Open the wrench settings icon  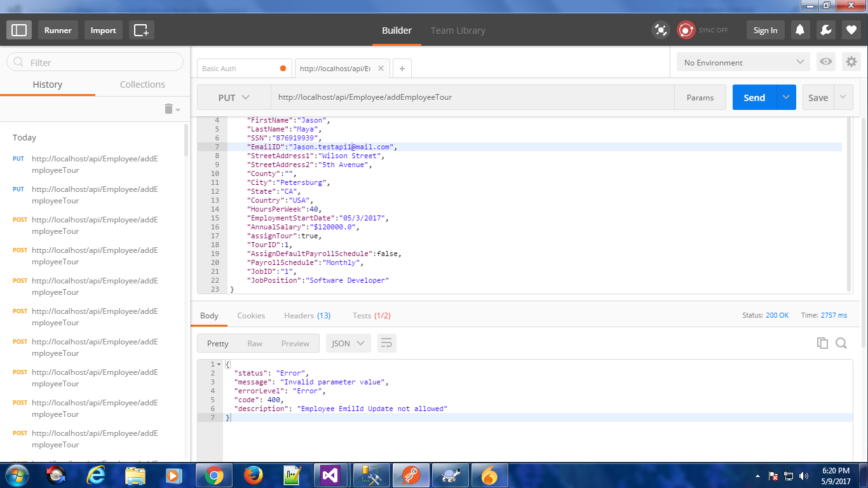pos(825,30)
